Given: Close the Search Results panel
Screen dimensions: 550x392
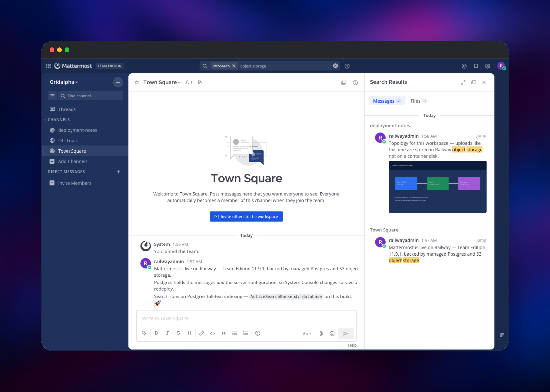Looking at the screenshot, I should tap(484, 82).
